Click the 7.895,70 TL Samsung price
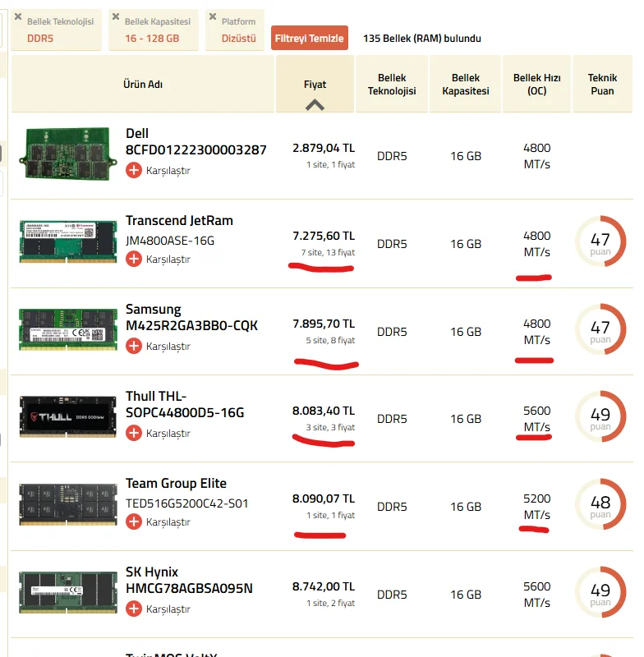This screenshot has width=644, height=657. point(324,324)
